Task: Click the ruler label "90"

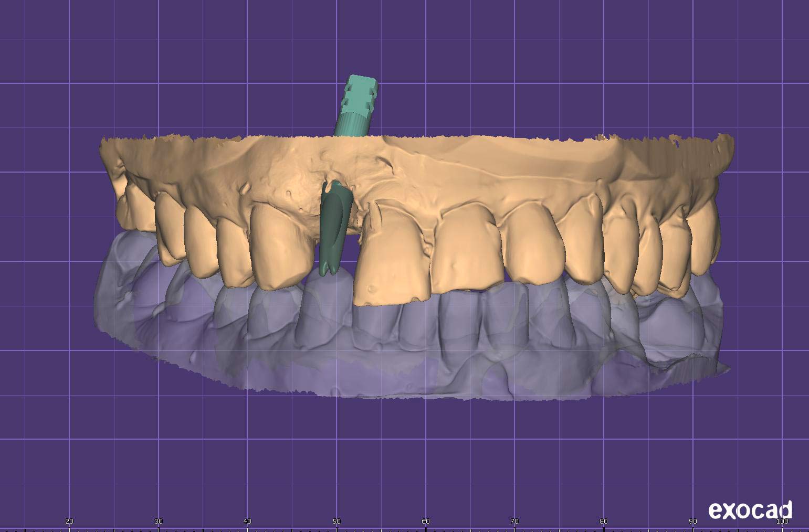Action: 693,522
